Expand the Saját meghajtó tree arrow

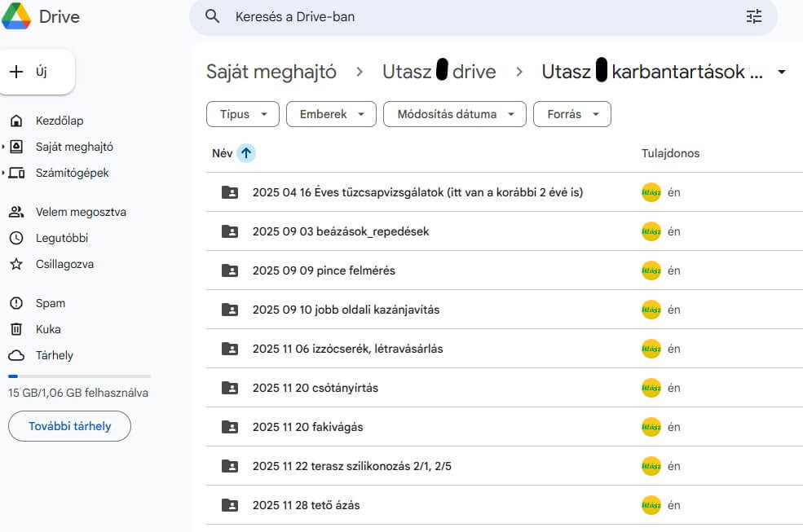[3, 147]
